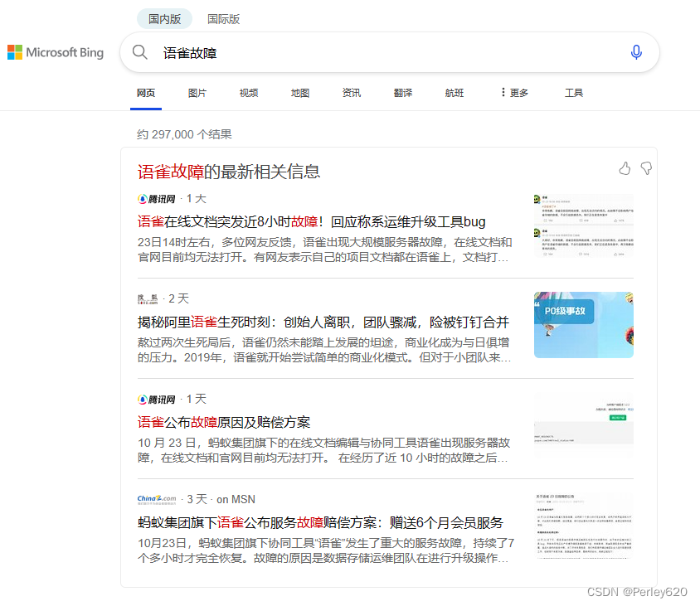Click the thumbs up feedback icon
This screenshot has width=700, height=606.
tap(625, 168)
